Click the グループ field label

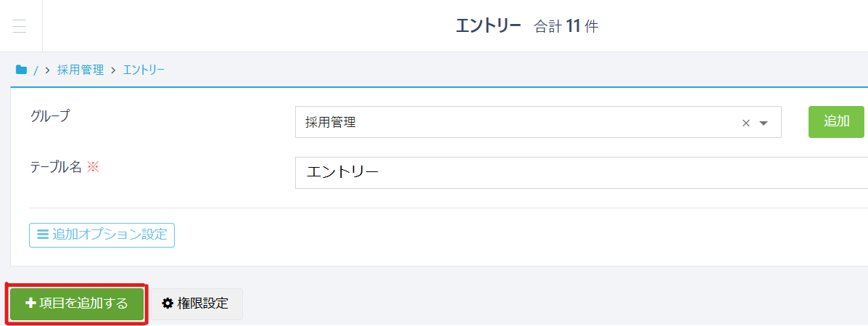click(50, 115)
